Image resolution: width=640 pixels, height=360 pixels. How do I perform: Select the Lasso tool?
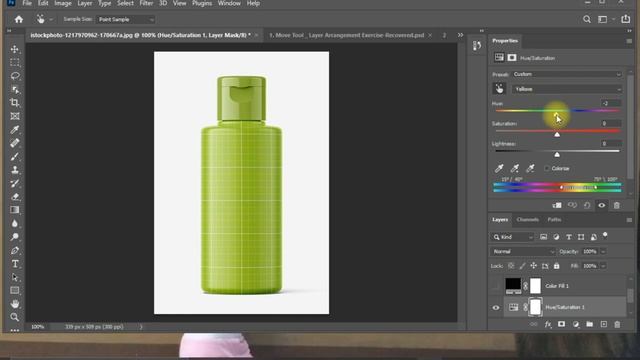pyautogui.click(x=15, y=76)
